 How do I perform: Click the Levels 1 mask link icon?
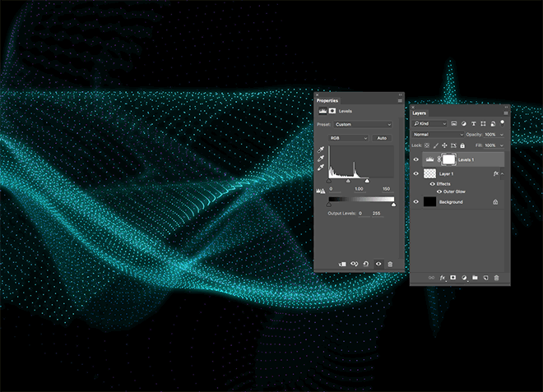pyautogui.click(x=439, y=159)
